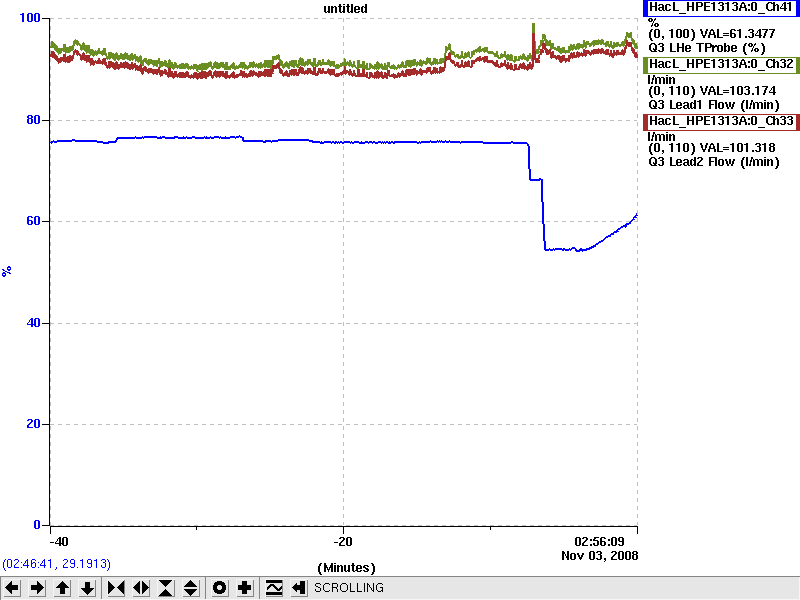Viewport: 800px width, 600px height.
Task: Click the '02:56:09' timestamp on the axis
Action: click(599, 541)
